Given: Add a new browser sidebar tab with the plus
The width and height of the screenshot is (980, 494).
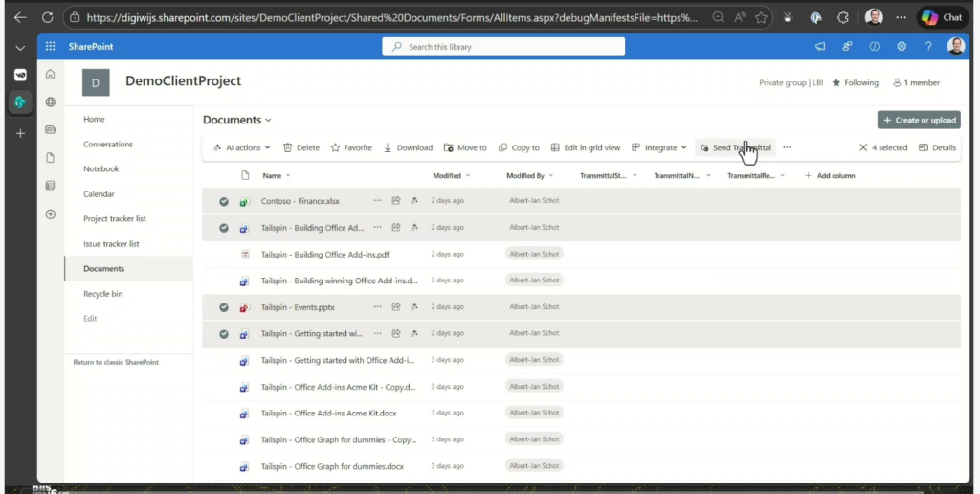Looking at the screenshot, I should (21, 133).
